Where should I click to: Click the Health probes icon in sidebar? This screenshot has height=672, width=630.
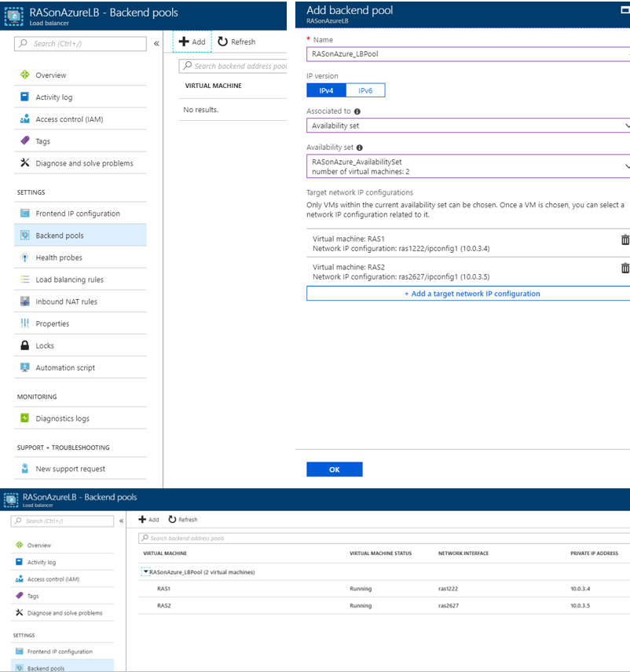click(x=24, y=257)
